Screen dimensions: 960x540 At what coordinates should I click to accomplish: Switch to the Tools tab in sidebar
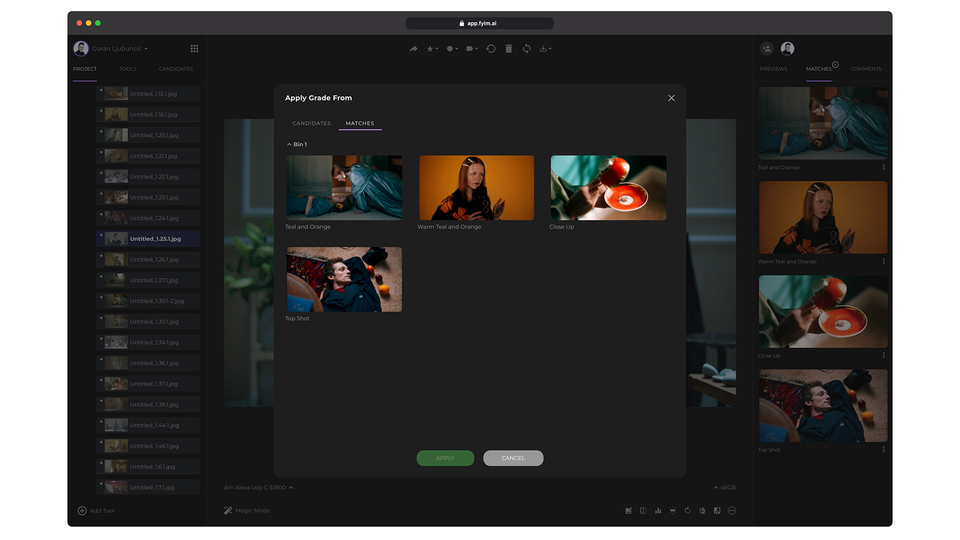128,69
